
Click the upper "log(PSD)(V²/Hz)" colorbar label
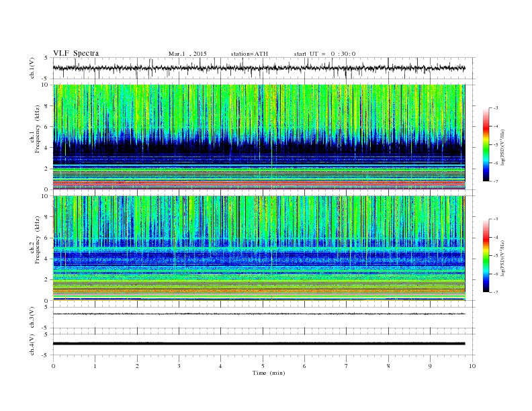point(502,147)
